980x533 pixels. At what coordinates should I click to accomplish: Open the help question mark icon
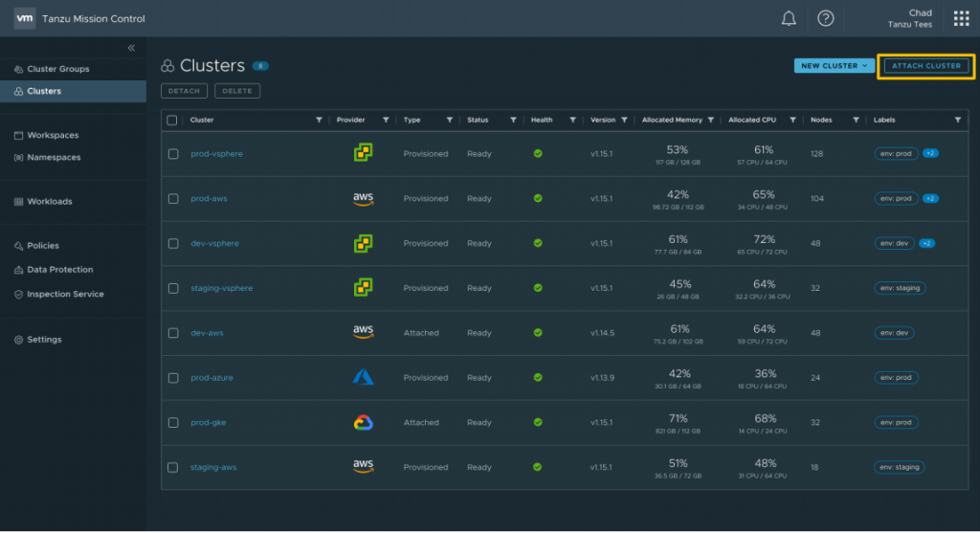pyautogui.click(x=826, y=18)
